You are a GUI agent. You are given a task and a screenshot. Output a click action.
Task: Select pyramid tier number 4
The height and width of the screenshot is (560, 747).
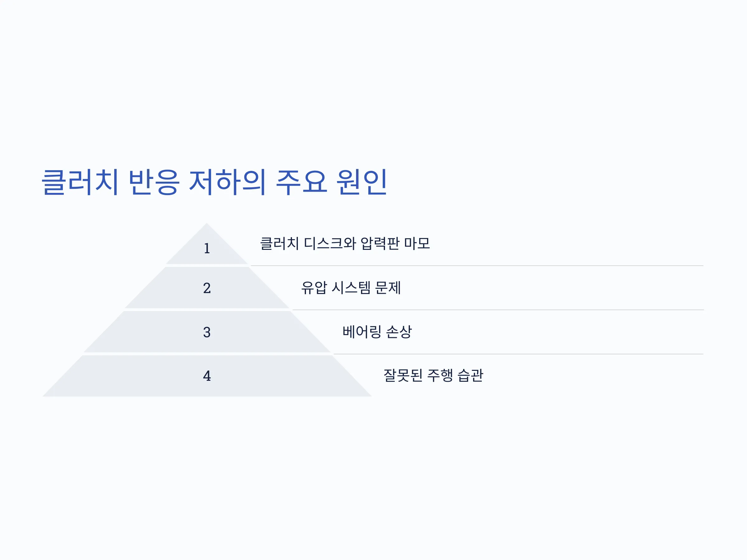[207, 376]
